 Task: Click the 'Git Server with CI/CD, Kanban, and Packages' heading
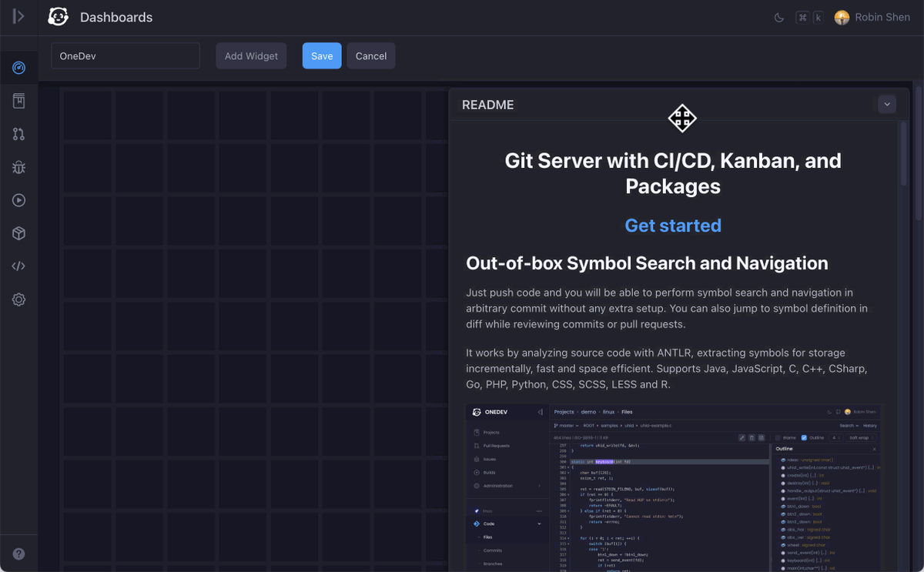673,173
